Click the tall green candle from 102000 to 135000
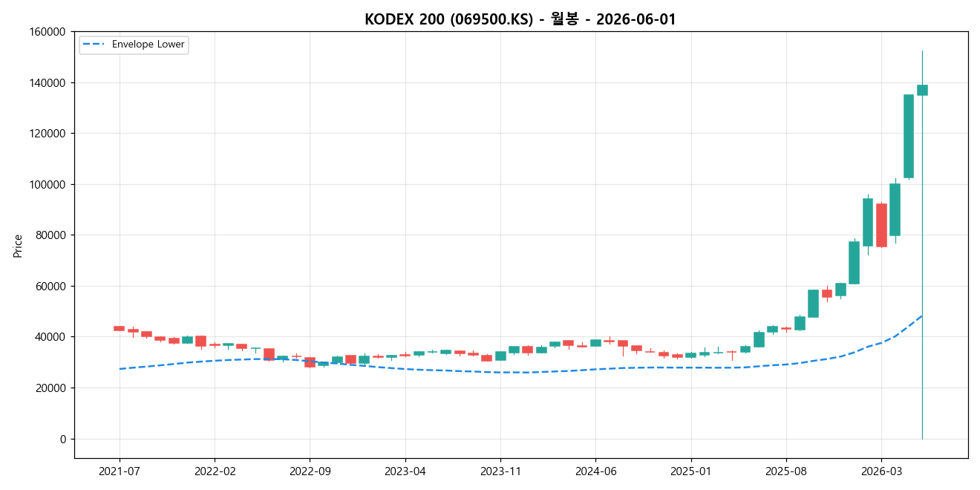The height and width of the screenshot is (490, 980). 909,136
